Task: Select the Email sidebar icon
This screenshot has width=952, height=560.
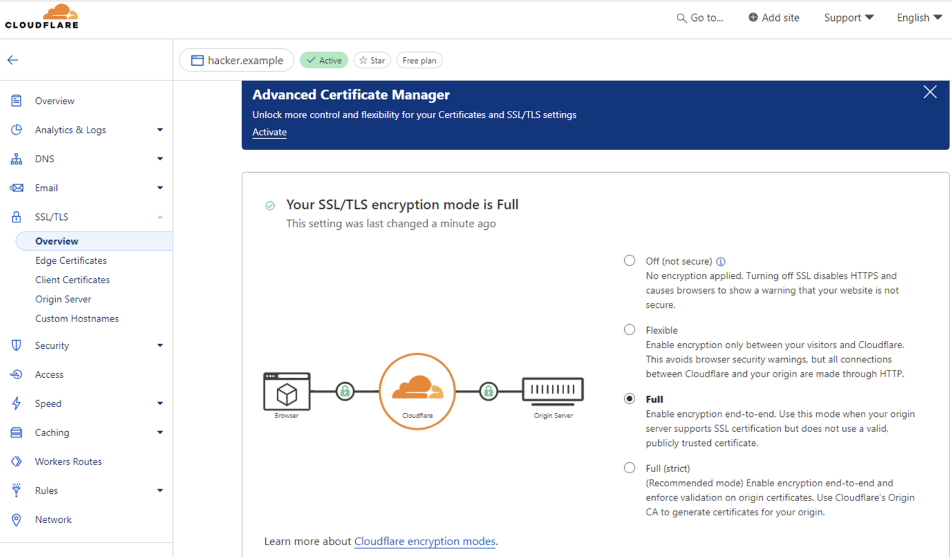Action: coord(16,188)
